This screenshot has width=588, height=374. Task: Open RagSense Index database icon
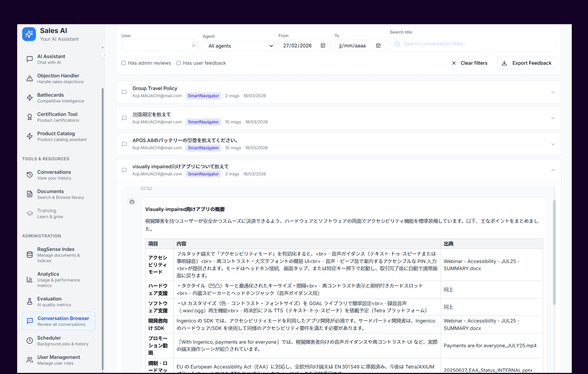30,255
